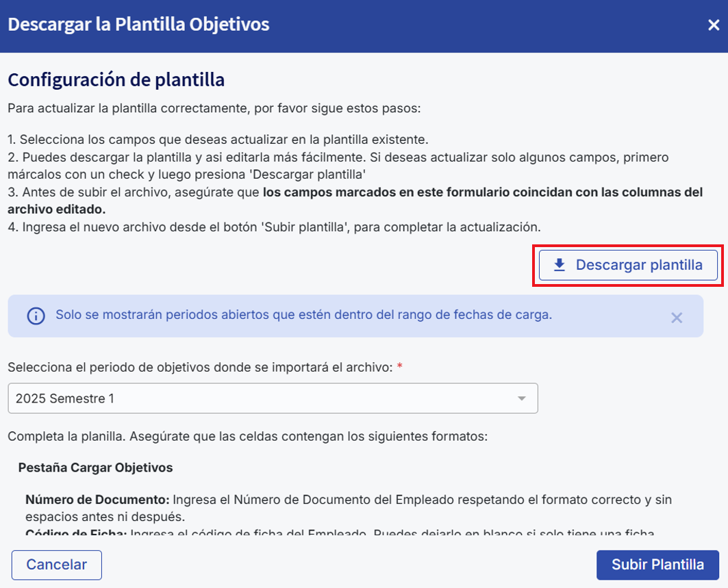Dismiss the blue periodos abiertos notice

coord(677,317)
